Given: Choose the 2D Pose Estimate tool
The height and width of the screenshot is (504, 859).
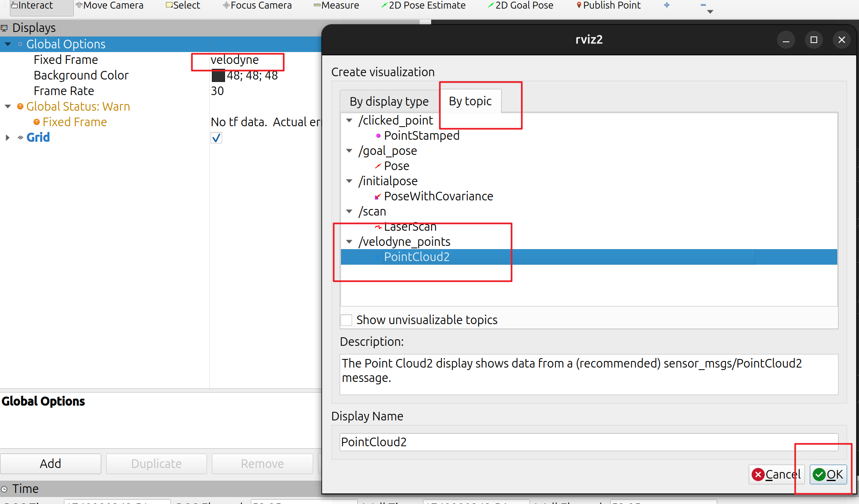Looking at the screenshot, I should [x=423, y=5].
